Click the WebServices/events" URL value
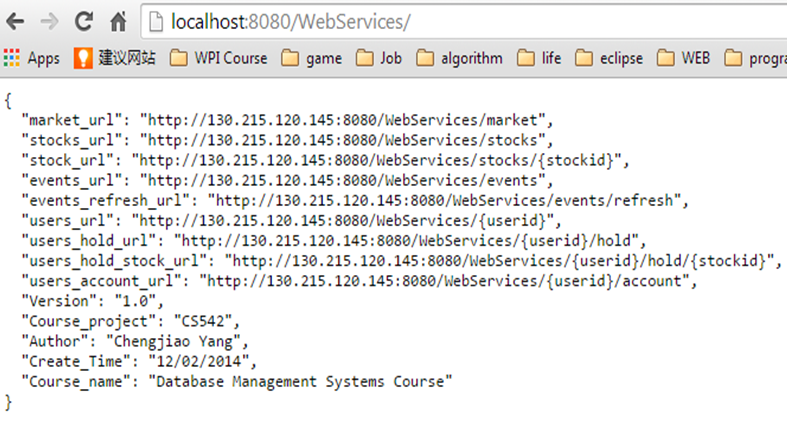 (342, 181)
